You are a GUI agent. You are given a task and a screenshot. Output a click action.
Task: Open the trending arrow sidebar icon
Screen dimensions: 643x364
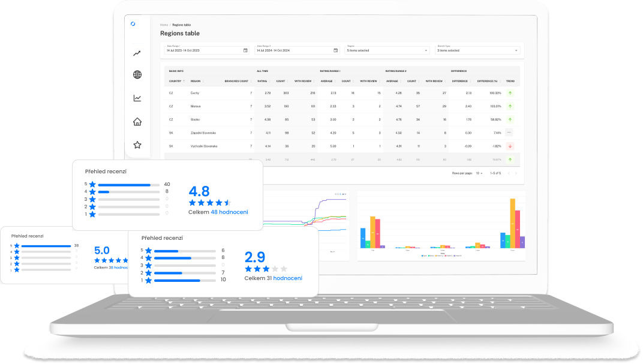(x=137, y=53)
